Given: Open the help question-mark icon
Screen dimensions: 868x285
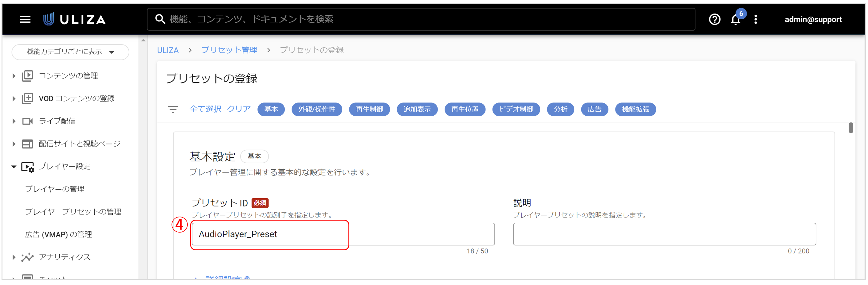Looking at the screenshot, I should 714,20.
